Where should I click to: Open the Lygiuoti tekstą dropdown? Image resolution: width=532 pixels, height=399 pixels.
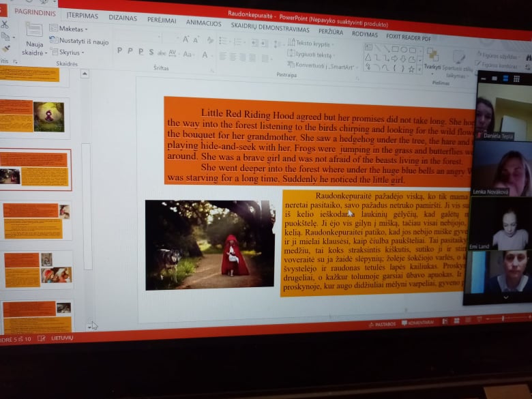coord(310,55)
